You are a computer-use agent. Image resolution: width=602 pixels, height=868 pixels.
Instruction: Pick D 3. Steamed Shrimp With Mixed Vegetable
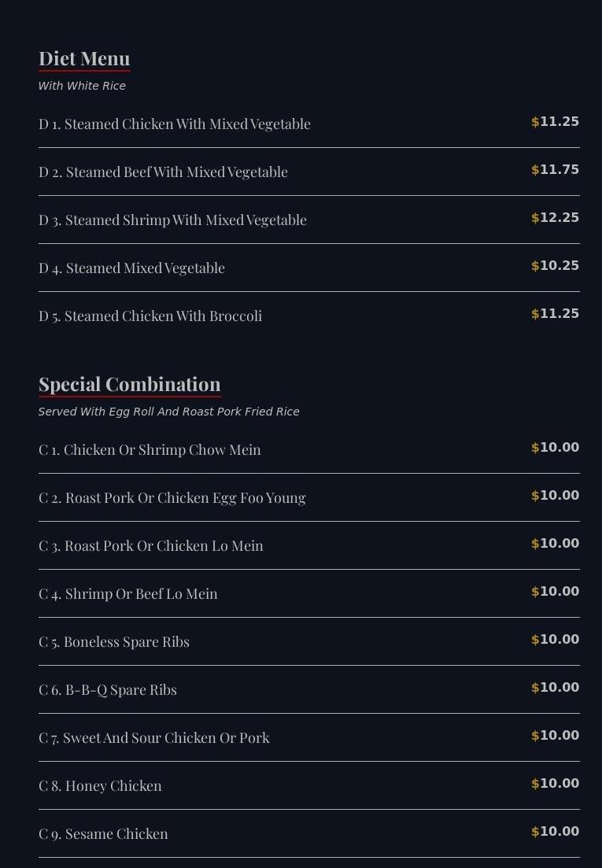pos(172,220)
